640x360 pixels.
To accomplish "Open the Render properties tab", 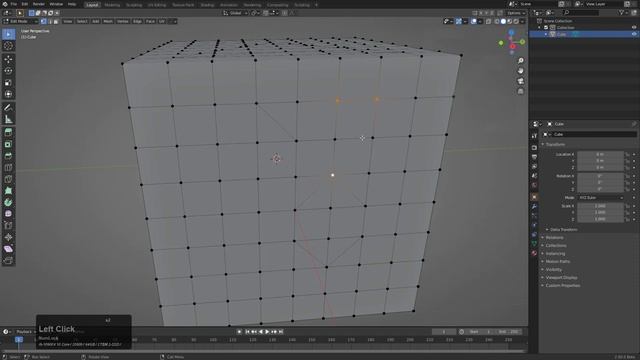I will (x=534, y=147).
